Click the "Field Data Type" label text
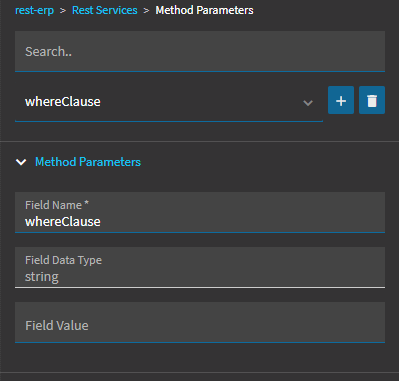 point(63,260)
